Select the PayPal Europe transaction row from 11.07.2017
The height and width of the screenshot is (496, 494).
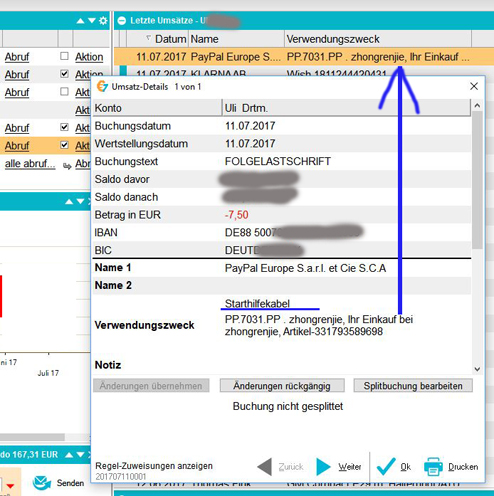pos(303,57)
